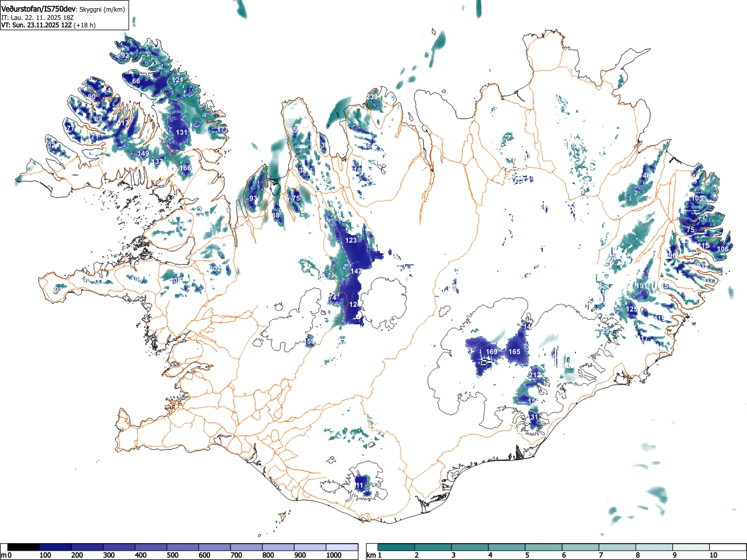Click the visibility value 166 on the map
This screenshot has height=560, width=747.
point(186,168)
